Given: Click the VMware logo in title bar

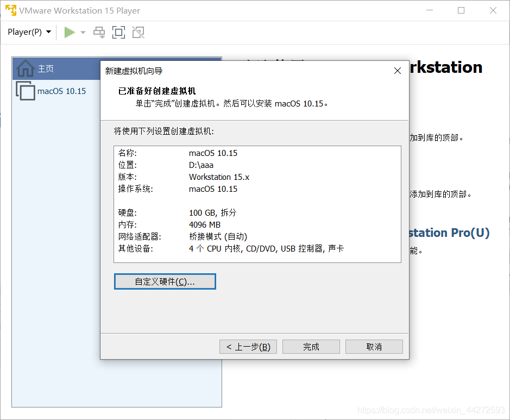Looking at the screenshot, I should pos(10,10).
